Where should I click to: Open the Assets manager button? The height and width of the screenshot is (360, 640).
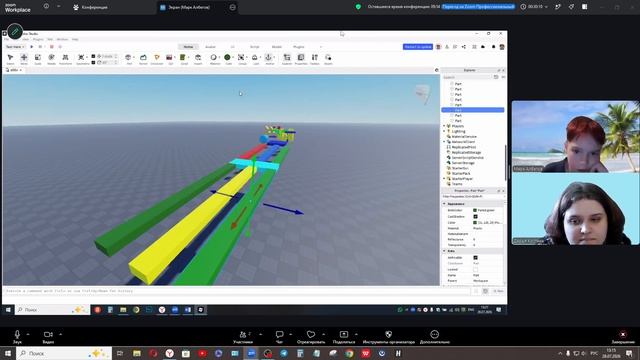coord(328,59)
